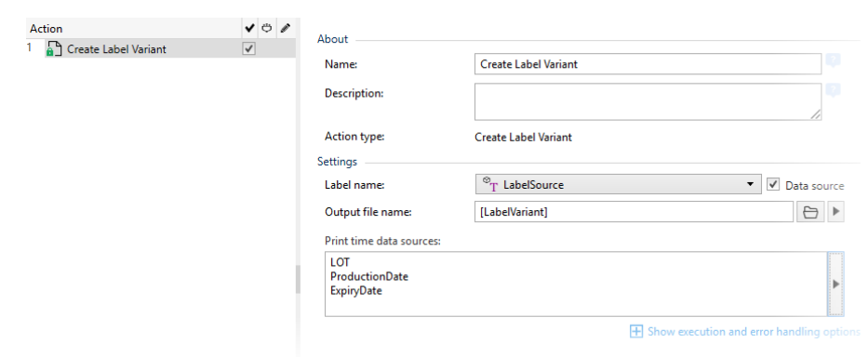Click into the Name text field
Image resolution: width=868 pixels, height=357 pixels.
pos(648,64)
